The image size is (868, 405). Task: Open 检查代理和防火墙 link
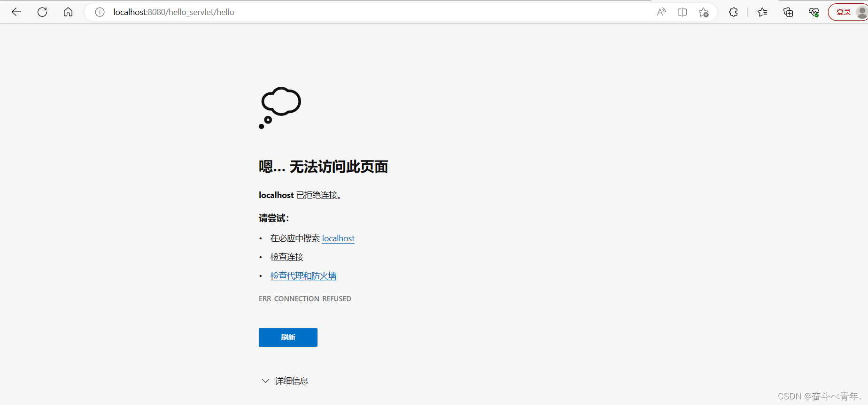tap(303, 276)
